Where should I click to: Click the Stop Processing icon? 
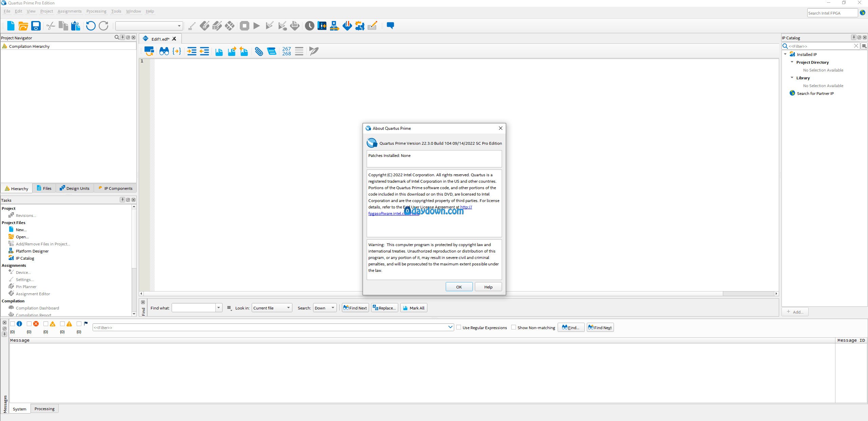pyautogui.click(x=245, y=26)
